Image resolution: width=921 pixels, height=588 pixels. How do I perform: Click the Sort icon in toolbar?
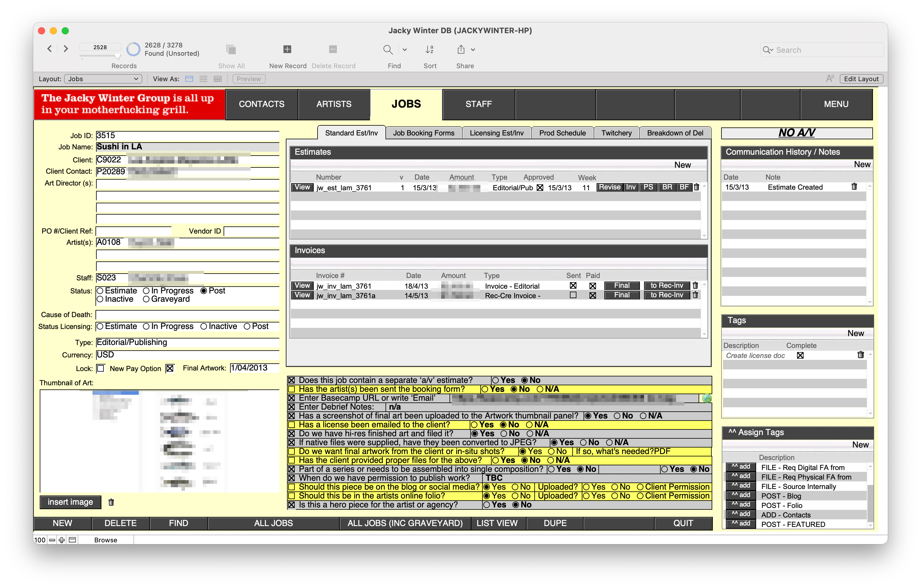point(430,50)
